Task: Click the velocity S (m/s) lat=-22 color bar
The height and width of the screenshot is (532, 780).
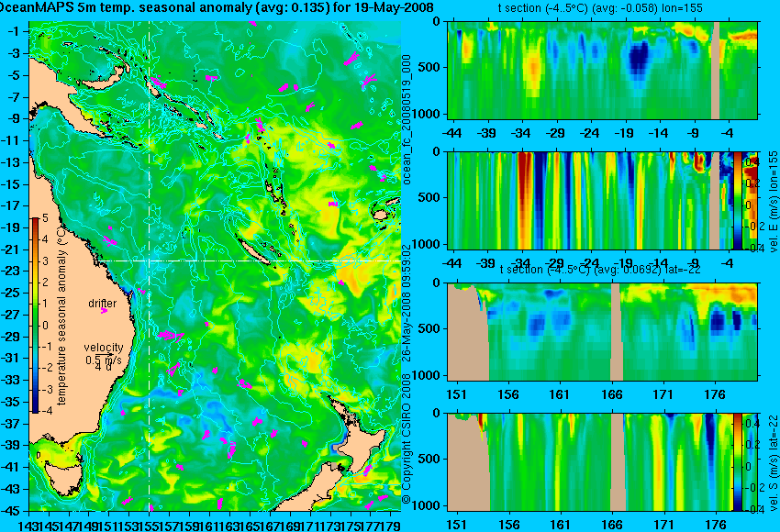Action: (x=737, y=462)
